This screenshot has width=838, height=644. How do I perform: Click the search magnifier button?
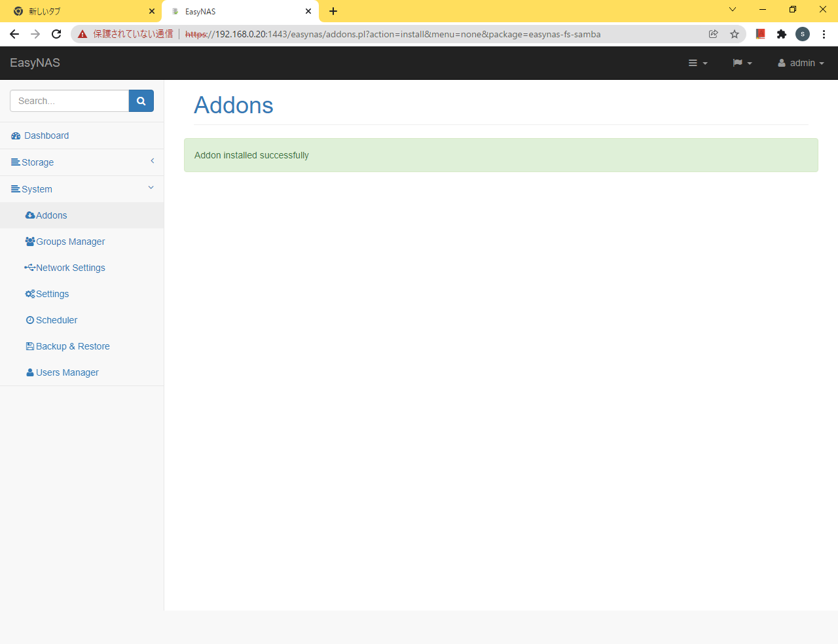tap(141, 101)
